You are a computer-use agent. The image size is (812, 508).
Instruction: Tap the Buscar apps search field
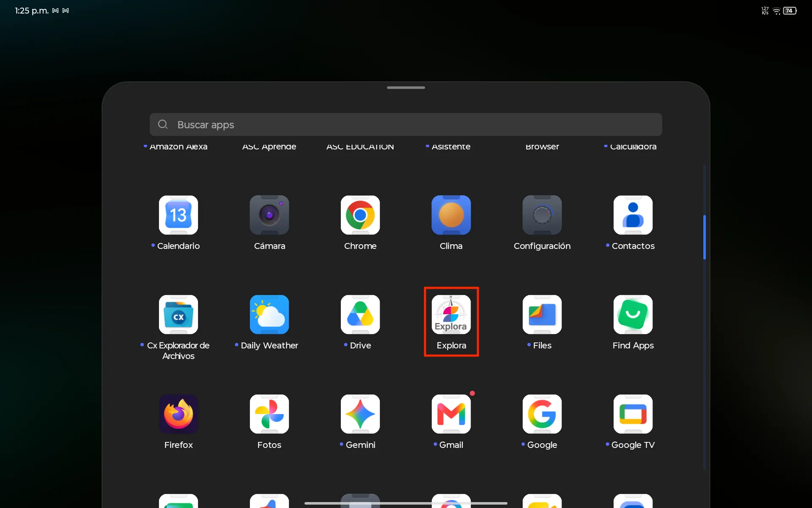coord(406,124)
